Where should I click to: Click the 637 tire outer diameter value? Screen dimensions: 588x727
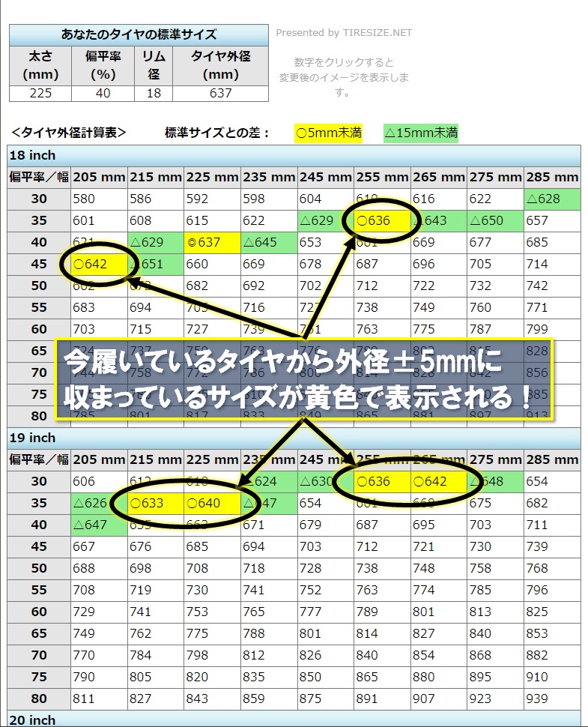tap(220, 94)
